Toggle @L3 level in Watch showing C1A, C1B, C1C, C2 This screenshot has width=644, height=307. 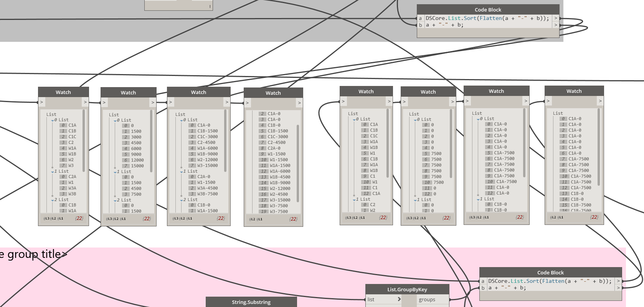[46, 218]
